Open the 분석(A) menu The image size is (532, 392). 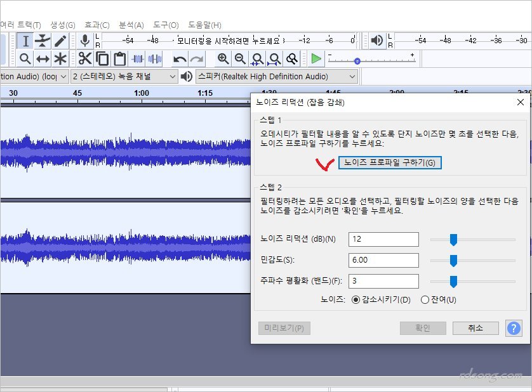[x=131, y=25]
